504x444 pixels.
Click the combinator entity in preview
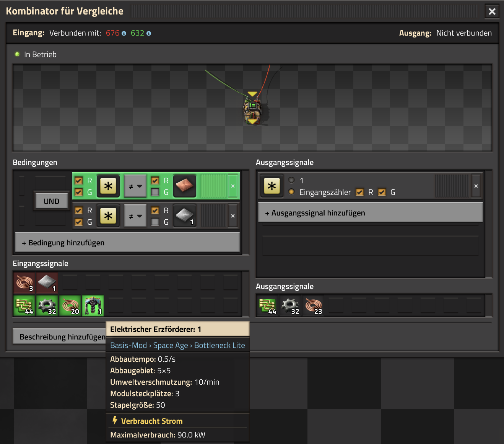(252, 111)
